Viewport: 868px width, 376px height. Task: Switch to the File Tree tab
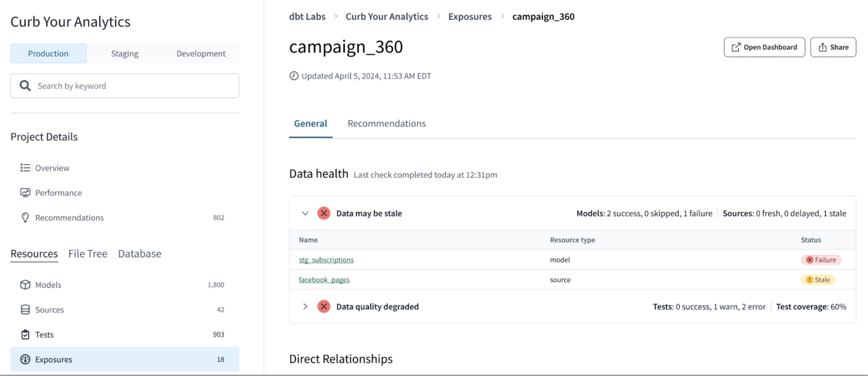click(87, 254)
